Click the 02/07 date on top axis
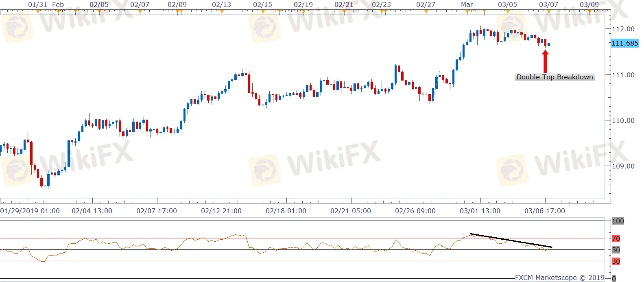 (x=140, y=4)
